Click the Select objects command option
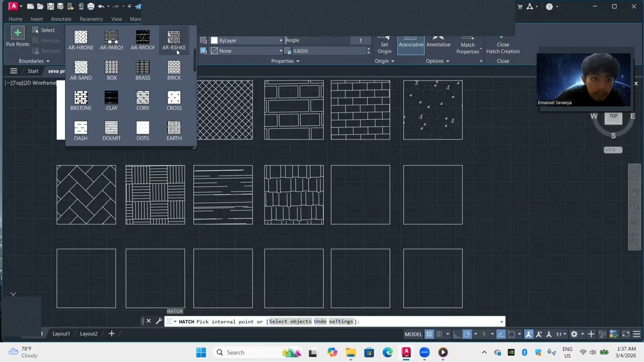Viewport: 644px width, 362px height. click(x=290, y=322)
